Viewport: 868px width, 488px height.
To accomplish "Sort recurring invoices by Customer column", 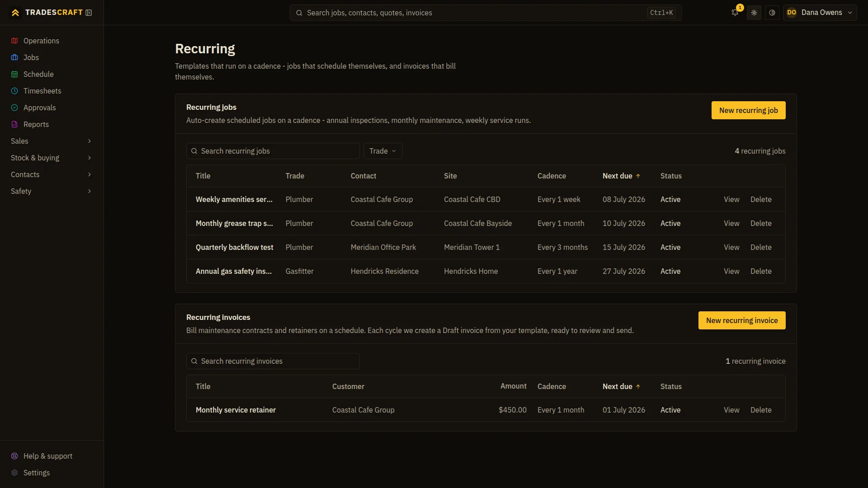I will 348,386.
